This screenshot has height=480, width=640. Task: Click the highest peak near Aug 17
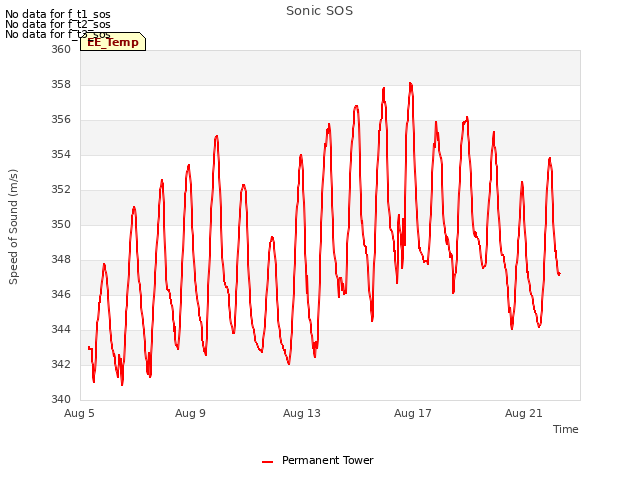pyautogui.click(x=411, y=84)
